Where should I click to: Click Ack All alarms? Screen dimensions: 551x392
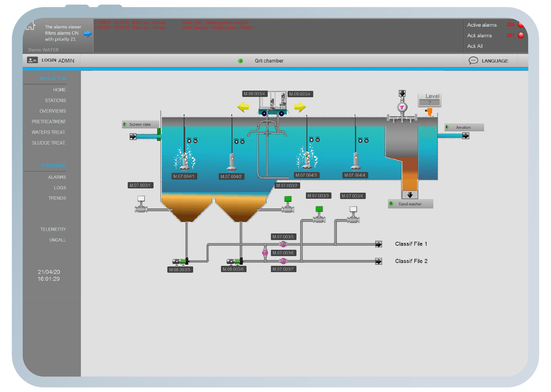tap(475, 46)
